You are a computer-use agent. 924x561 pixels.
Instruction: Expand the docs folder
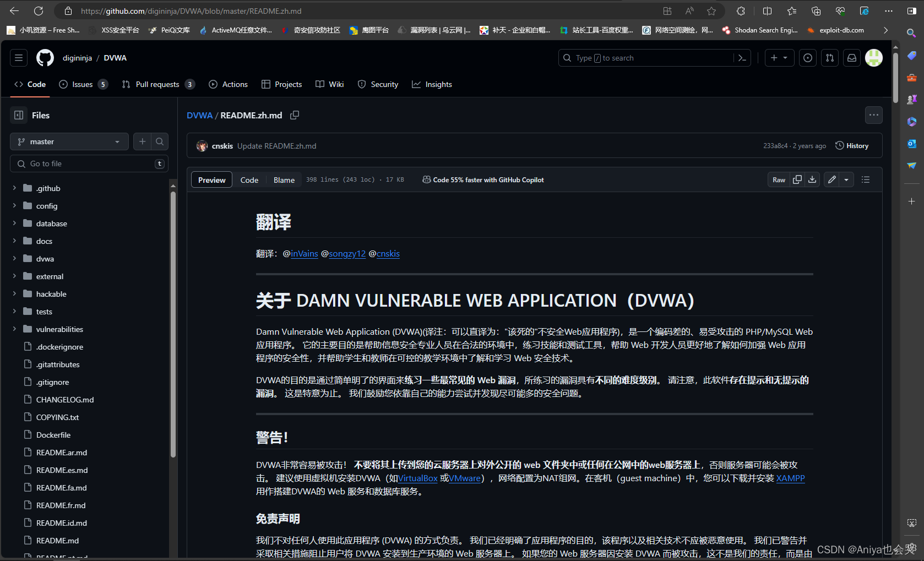pyautogui.click(x=14, y=241)
